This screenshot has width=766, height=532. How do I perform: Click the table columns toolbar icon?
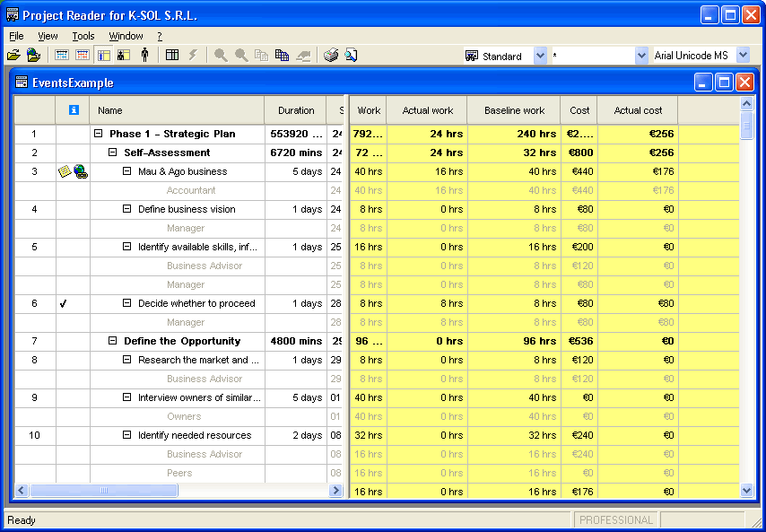172,56
